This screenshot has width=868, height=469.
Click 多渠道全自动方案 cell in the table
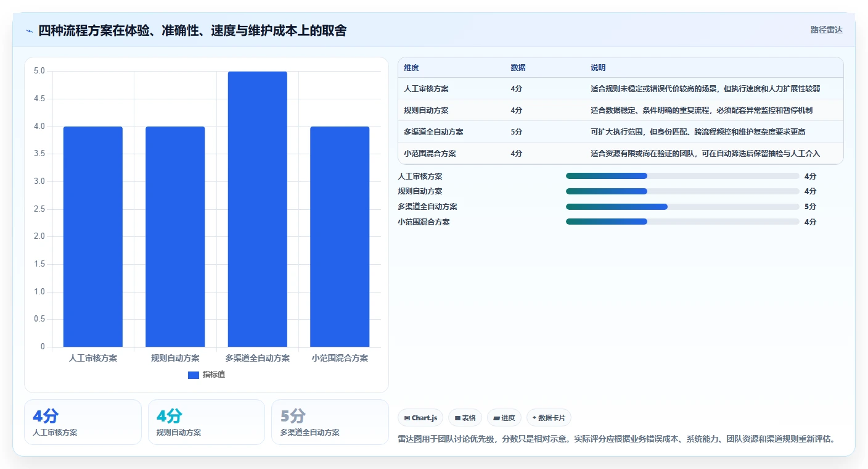point(433,132)
